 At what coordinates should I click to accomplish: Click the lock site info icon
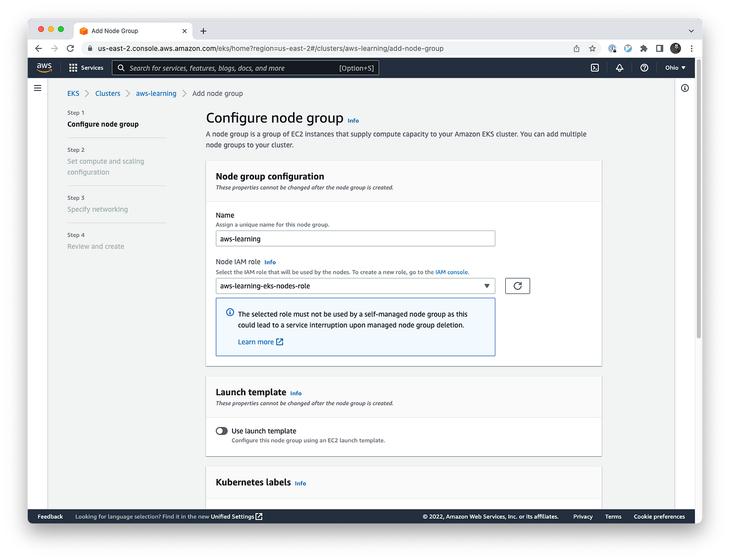[90, 48]
